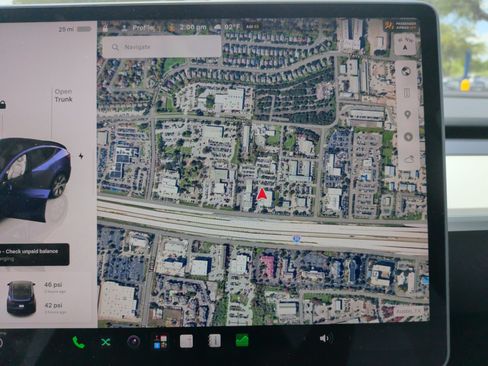
Task: Show the map pin points of interest
Action: point(407,115)
